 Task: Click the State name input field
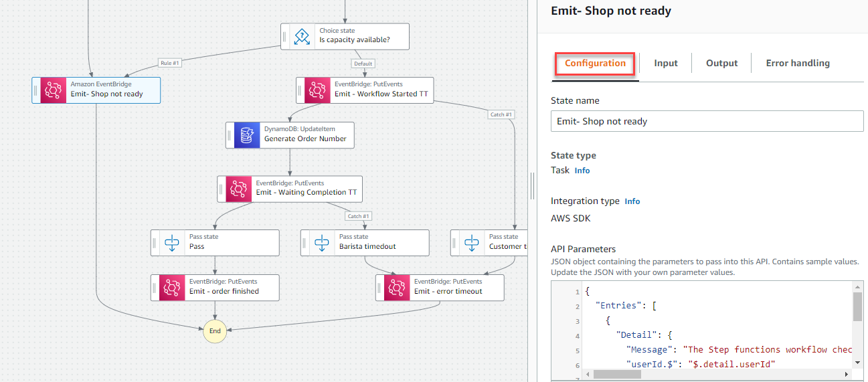click(x=707, y=121)
